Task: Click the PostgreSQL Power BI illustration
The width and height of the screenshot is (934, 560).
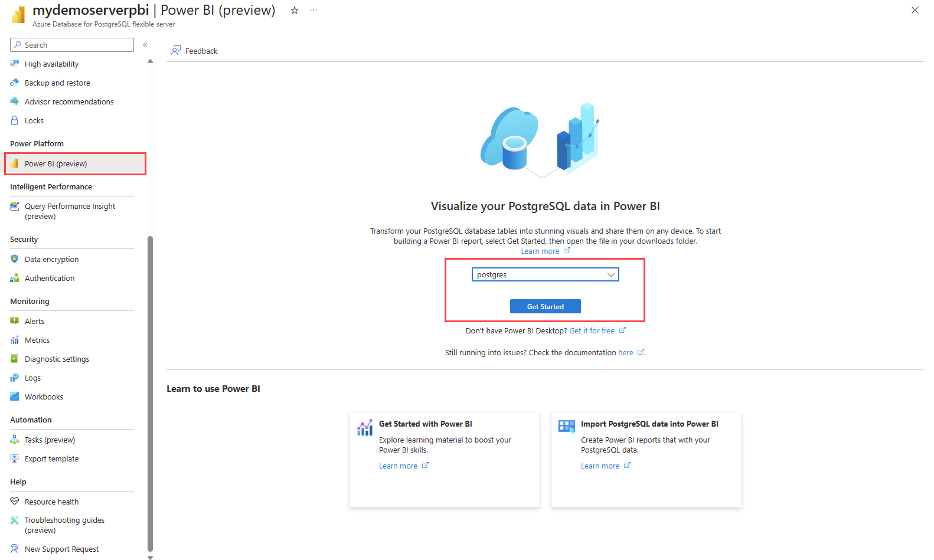Action: coord(540,139)
